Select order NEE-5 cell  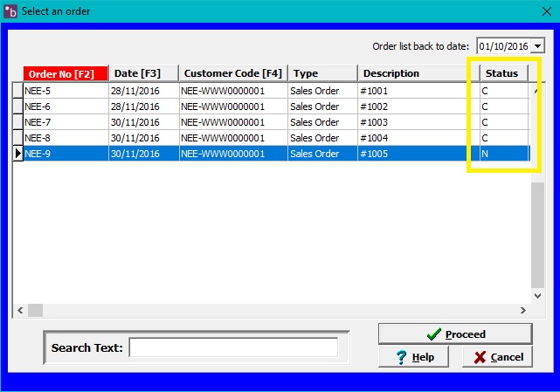(66, 91)
